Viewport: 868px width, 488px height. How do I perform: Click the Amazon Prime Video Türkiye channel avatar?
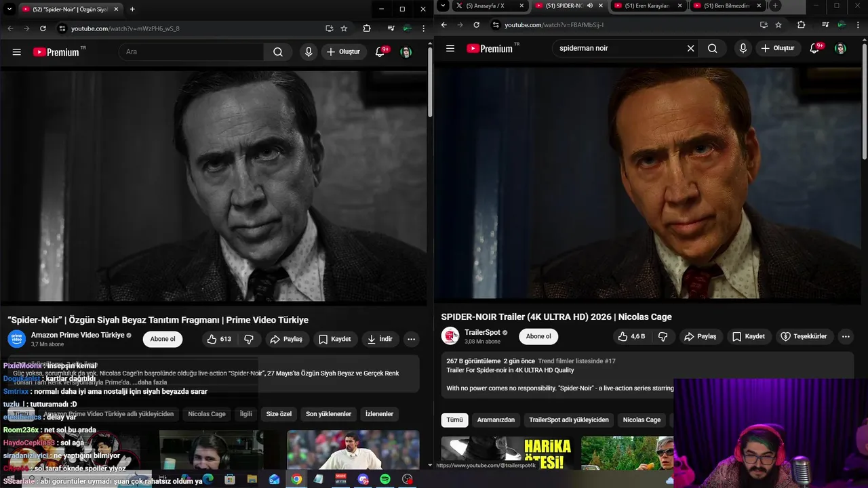pos(17,339)
